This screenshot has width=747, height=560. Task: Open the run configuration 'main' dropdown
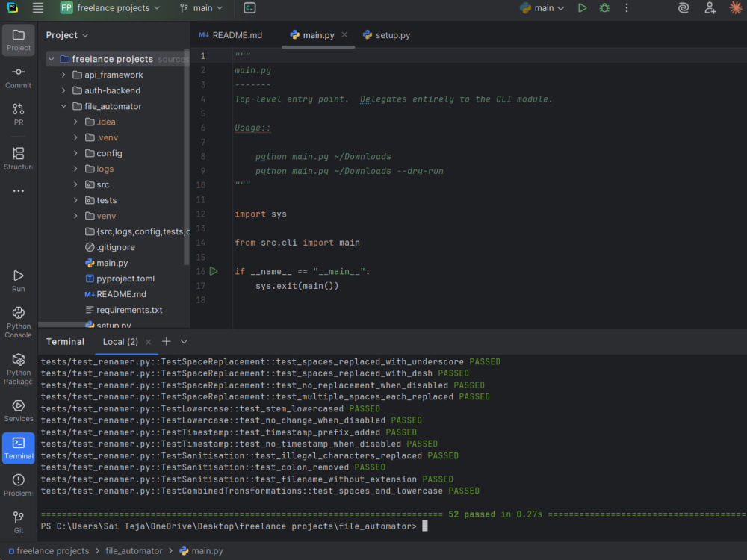click(x=542, y=8)
